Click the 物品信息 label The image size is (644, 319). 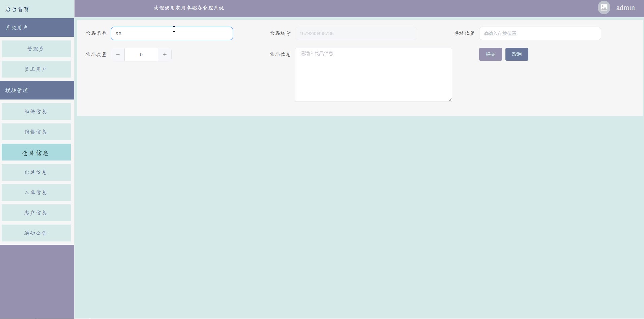[280, 54]
